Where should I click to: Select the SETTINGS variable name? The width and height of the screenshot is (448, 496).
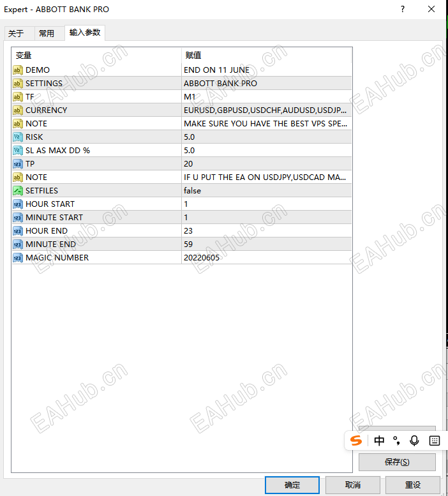[x=44, y=84]
